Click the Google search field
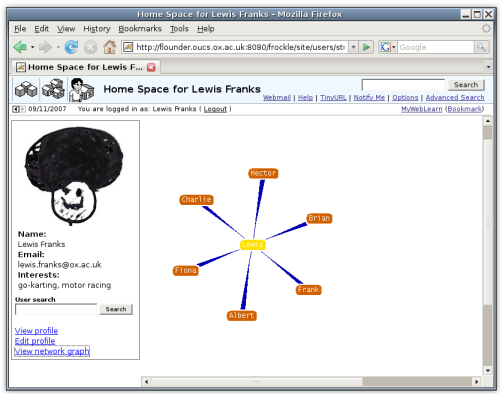 (x=435, y=47)
